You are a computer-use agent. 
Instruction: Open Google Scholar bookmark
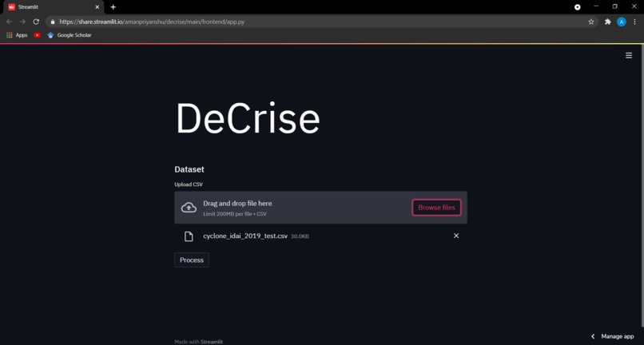(x=69, y=35)
